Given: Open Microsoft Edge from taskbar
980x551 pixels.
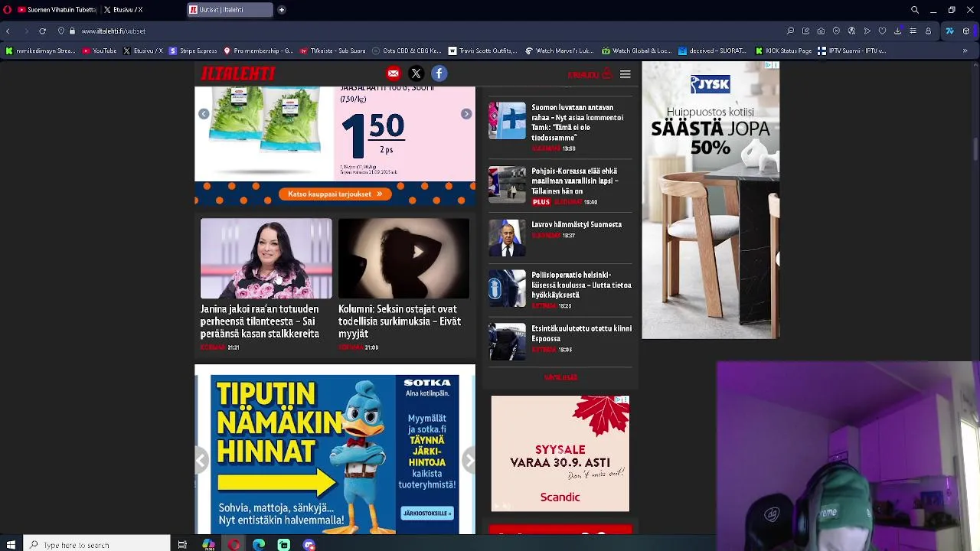Looking at the screenshot, I should [x=259, y=545].
